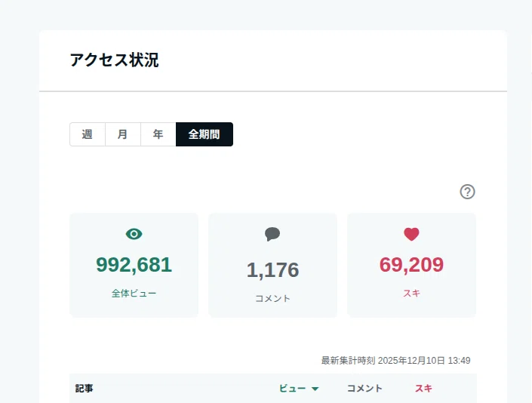The width and height of the screenshot is (532, 403).
Task: Click the アクセス状況 page heading
Action: point(115,60)
